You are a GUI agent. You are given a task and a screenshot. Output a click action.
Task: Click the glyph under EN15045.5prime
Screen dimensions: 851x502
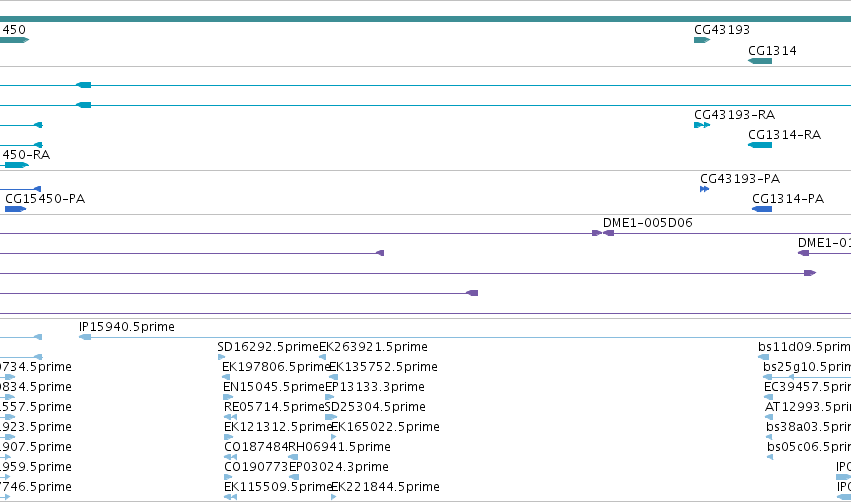(228, 397)
